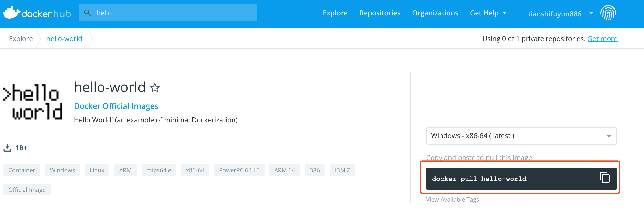
Task: Focus the search field containing hello
Action: point(167,13)
